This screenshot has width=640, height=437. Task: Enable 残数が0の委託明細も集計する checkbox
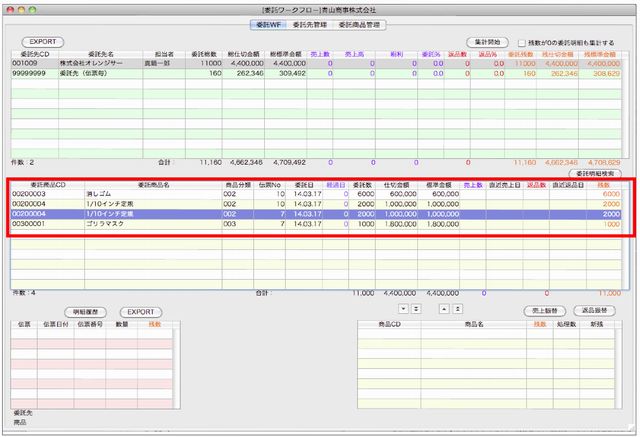(522, 43)
